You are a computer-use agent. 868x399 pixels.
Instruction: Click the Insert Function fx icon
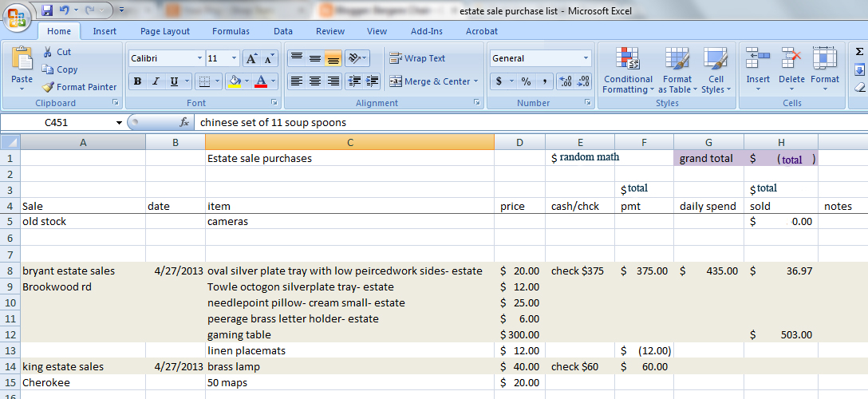pos(184,122)
